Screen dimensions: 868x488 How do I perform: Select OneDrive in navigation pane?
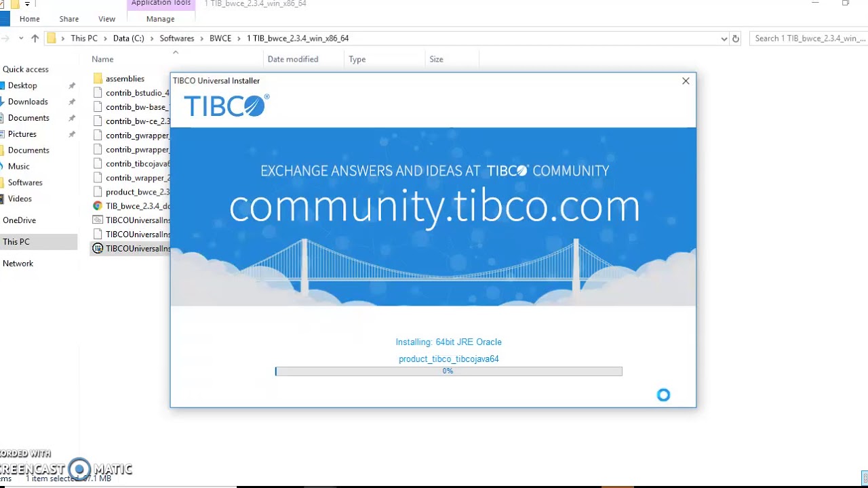(19, 220)
